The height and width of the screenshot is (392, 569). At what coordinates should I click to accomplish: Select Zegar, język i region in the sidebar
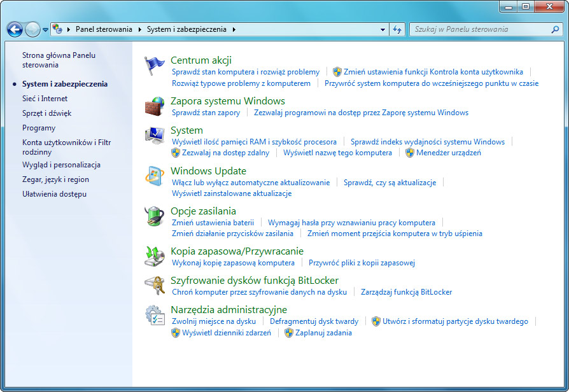tap(55, 179)
